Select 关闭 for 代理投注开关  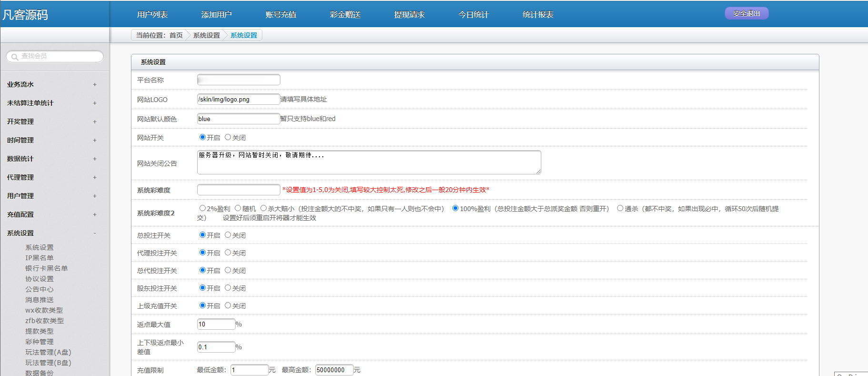(x=228, y=253)
